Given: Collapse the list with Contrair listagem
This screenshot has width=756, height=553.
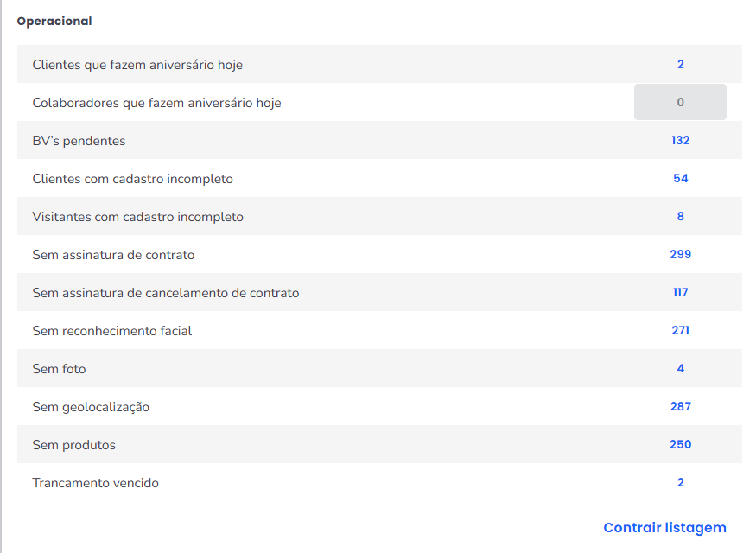Looking at the screenshot, I should click(x=664, y=528).
